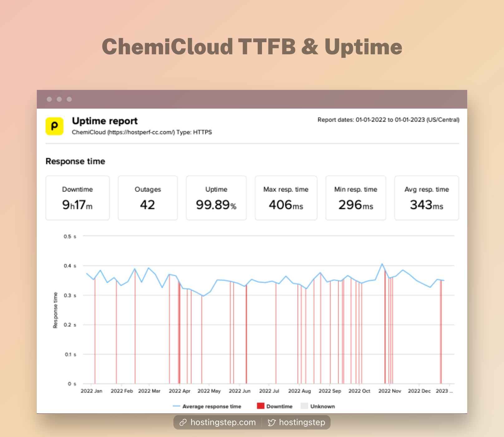The image size is (504, 437).
Task: Select the Outages 42 stat card
Action: (148, 198)
